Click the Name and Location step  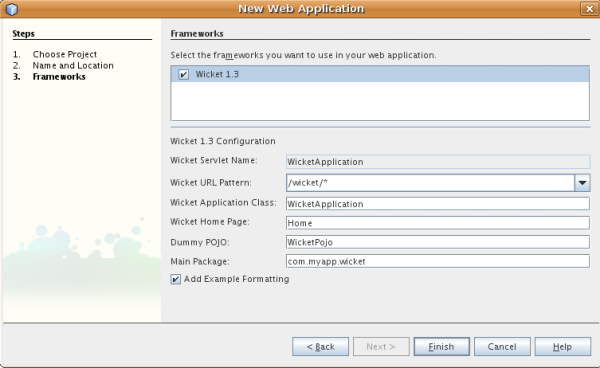click(73, 65)
